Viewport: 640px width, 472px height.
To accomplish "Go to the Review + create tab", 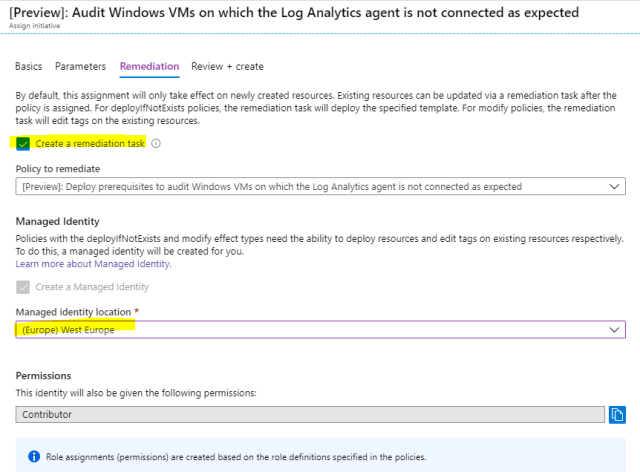I will (x=227, y=67).
